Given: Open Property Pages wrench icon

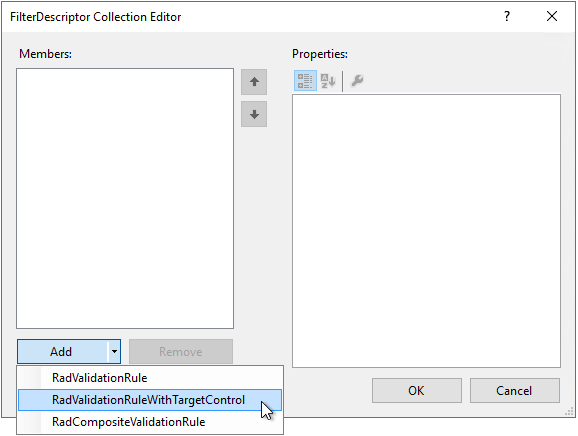Looking at the screenshot, I should [x=357, y=80].
